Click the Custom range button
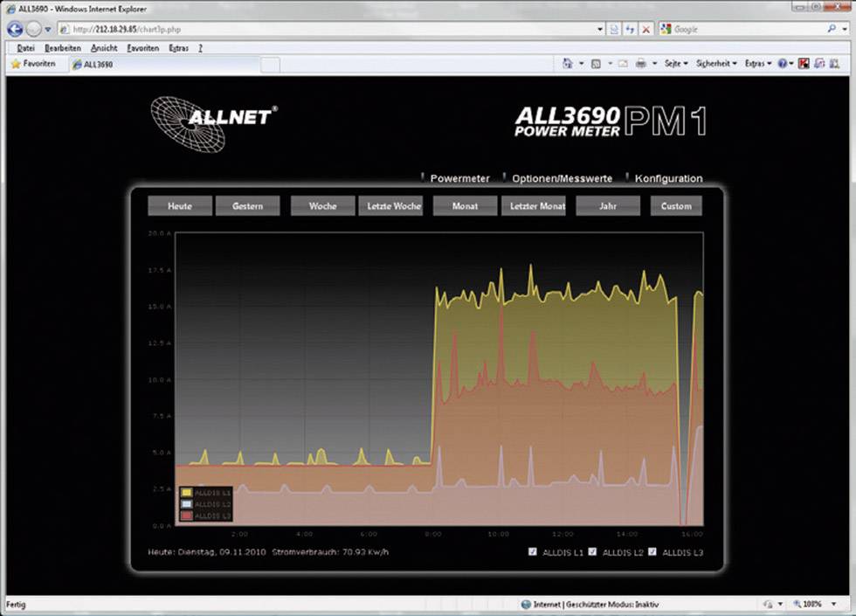856x616 pixels. pos(676,206)
